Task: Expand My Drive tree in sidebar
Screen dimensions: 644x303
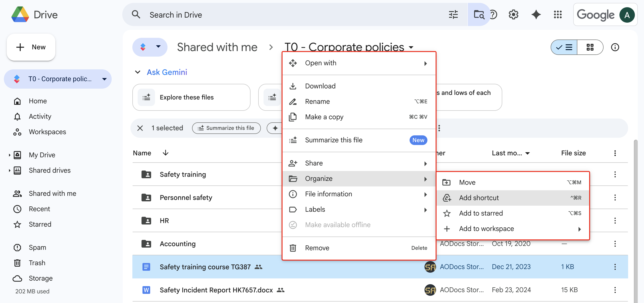Action: 9,155
